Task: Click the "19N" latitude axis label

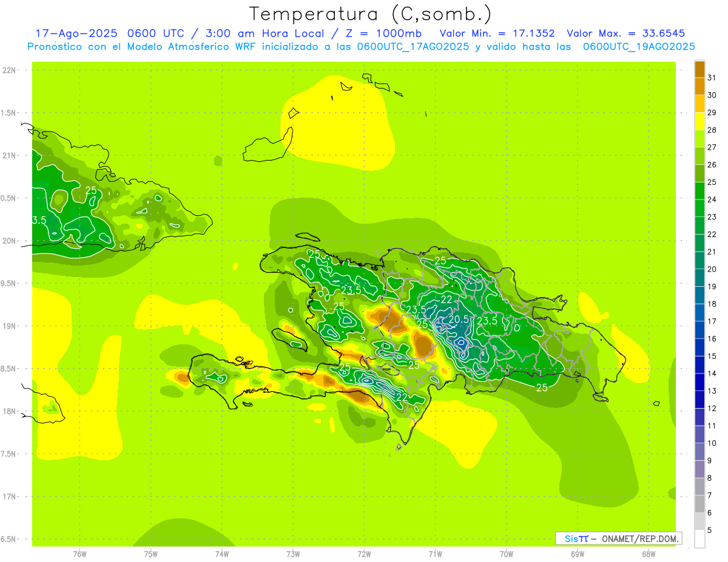Action: click(x=9, y=326)
